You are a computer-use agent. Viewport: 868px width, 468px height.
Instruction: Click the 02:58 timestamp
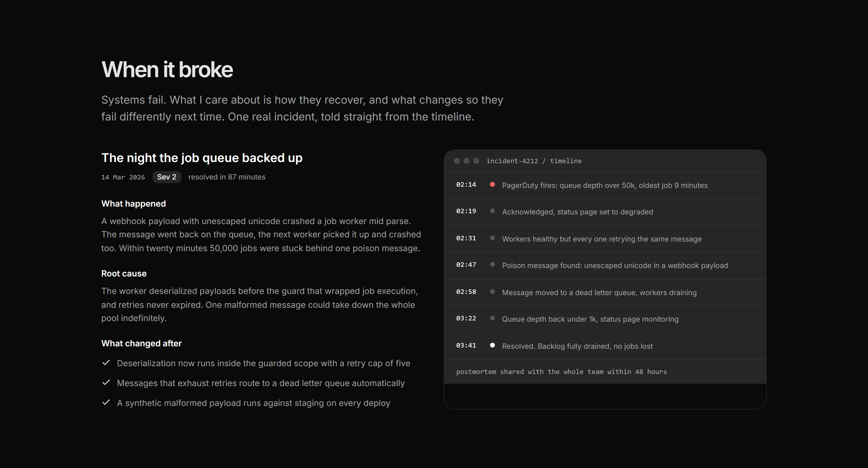pyautogui.click(x=466, y=292)
